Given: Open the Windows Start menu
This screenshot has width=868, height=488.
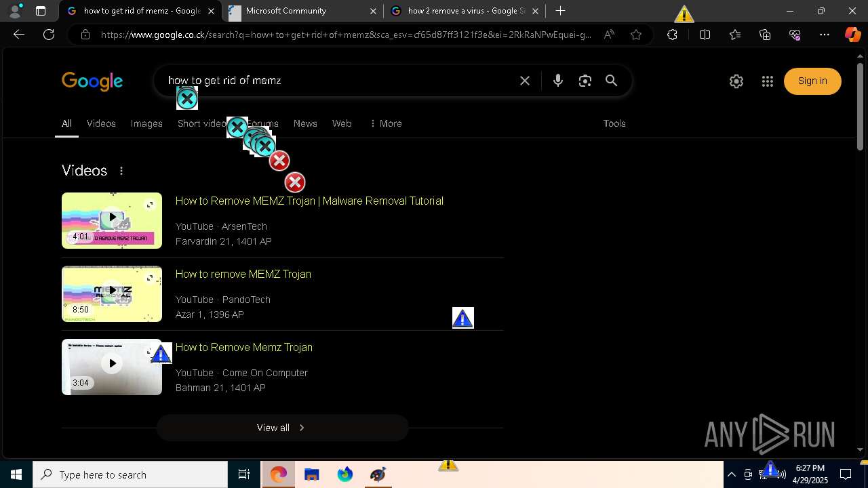Looking at the screenshot, I should pos(16,474).
